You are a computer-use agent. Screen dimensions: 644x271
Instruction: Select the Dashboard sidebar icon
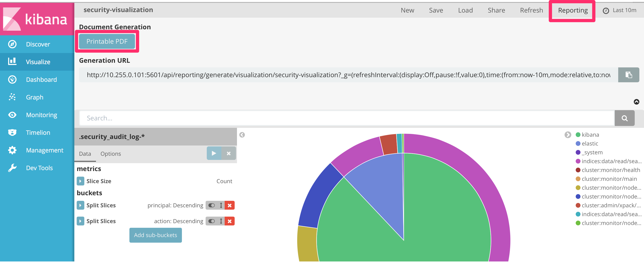point(12,79)
